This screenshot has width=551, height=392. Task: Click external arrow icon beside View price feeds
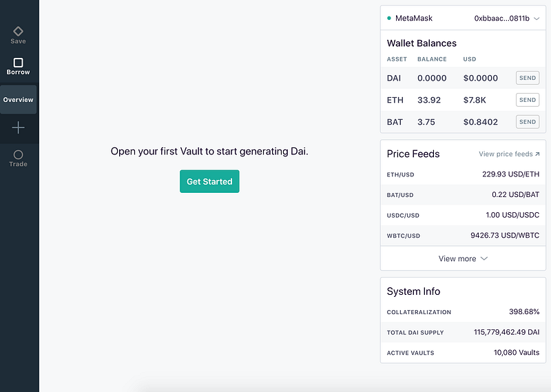click(x=537, y=154)
